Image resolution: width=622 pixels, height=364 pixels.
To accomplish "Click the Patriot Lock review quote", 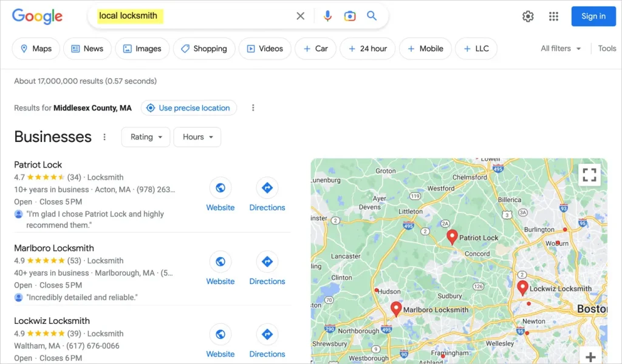I will click(x=95, y=220).
